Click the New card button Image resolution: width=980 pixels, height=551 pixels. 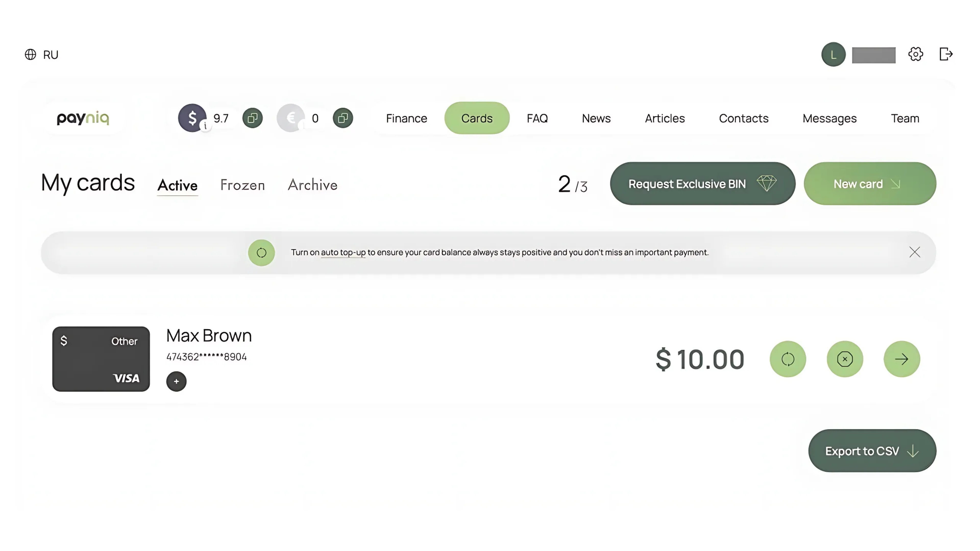870,184
